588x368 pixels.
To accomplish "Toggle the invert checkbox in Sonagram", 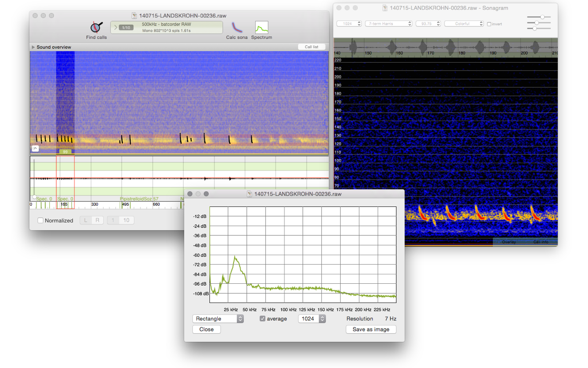I will 489,24.
